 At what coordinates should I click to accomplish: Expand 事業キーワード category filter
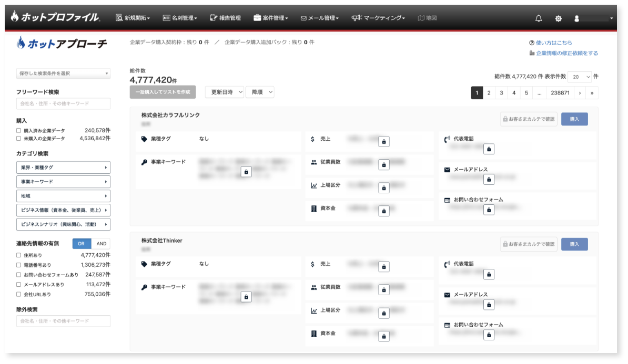click(63, 182)
